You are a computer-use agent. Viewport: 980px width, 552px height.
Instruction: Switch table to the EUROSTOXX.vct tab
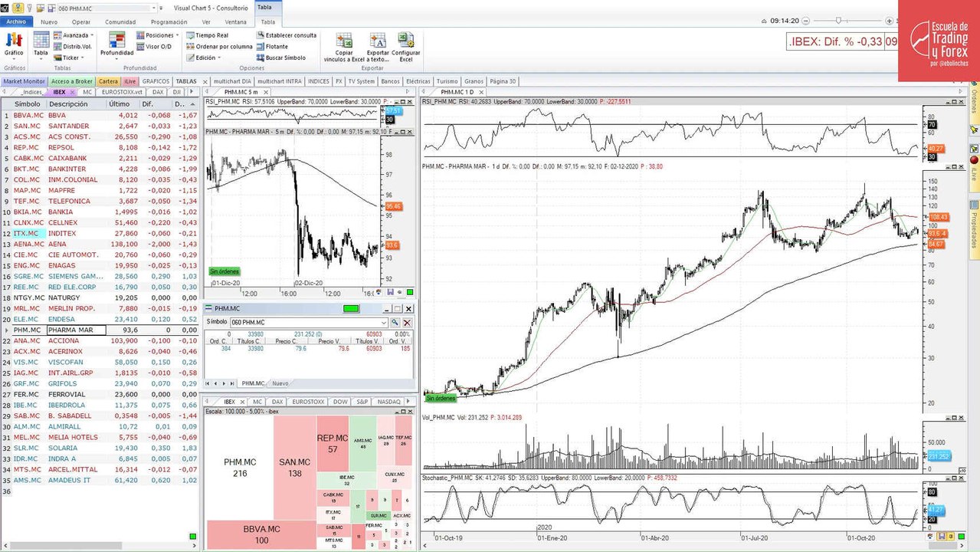click(x=123, y=92)
